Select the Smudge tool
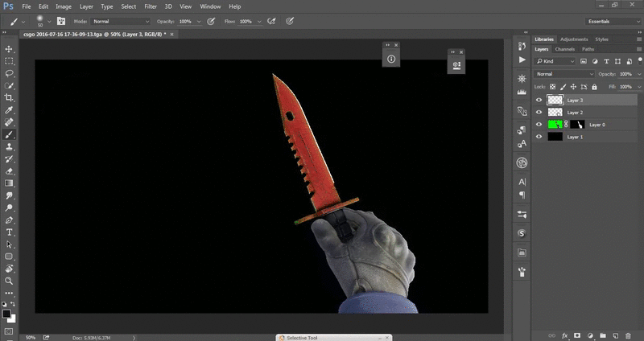644x341 pixels. (x=9, y=195)
